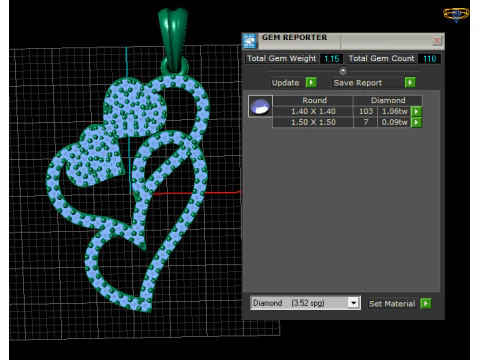Screen dimensions: 480x360
Task: Select the round gem thumbnail
Action: click(260, 106)
